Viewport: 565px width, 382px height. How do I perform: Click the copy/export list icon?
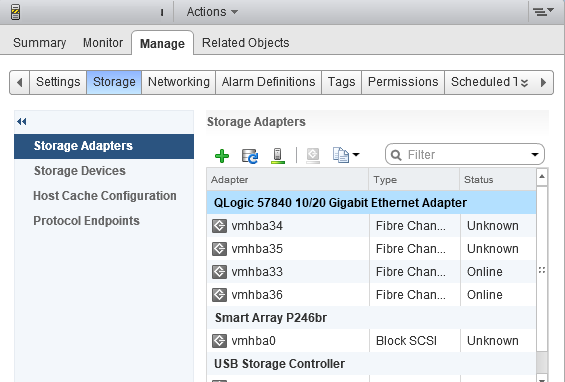(x=341, y=155)
